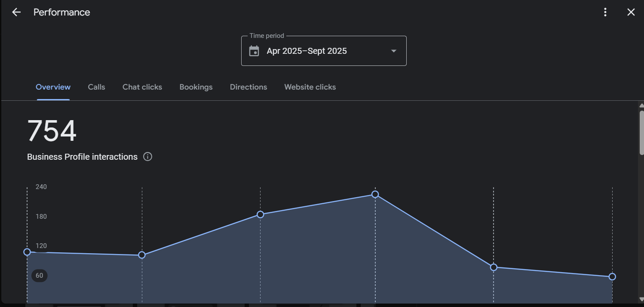Viewport: 644px width, 307px height.
Task: Close the Performance panel with X
Action: [631, 12]
